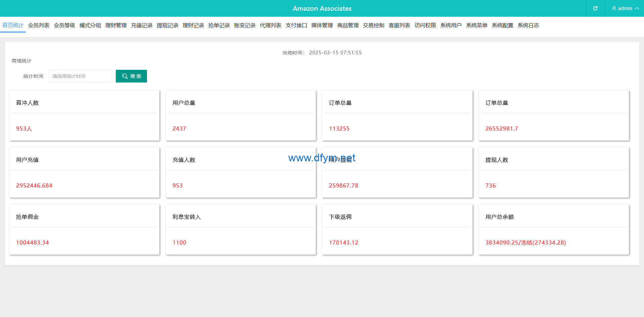The width and height of the screenshot is (644, 317).
Task: Focus the 请选择统计时间 date input
Action: coord(81,76)
